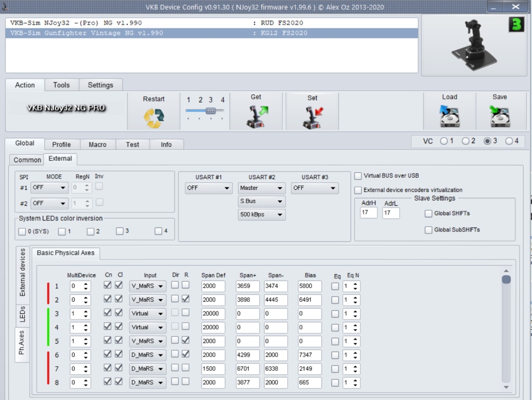Click Span+ field for axis 7

tap(247, 369)
